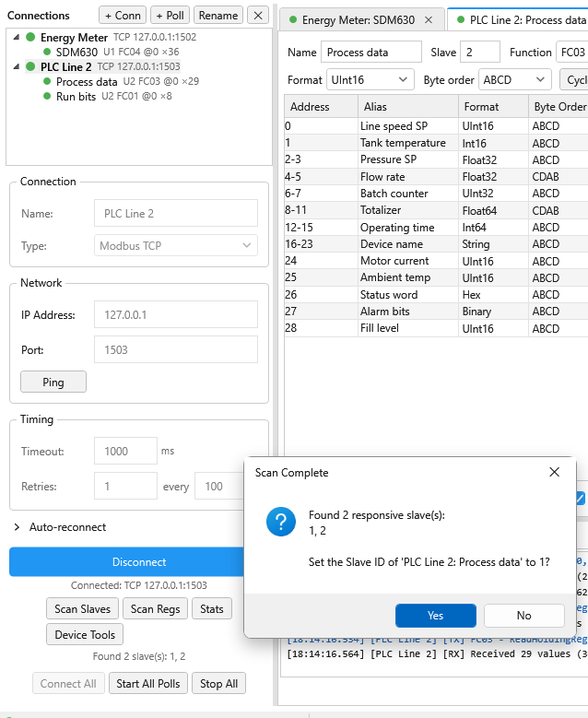Click the Address column header

click(x=321, y=107)
